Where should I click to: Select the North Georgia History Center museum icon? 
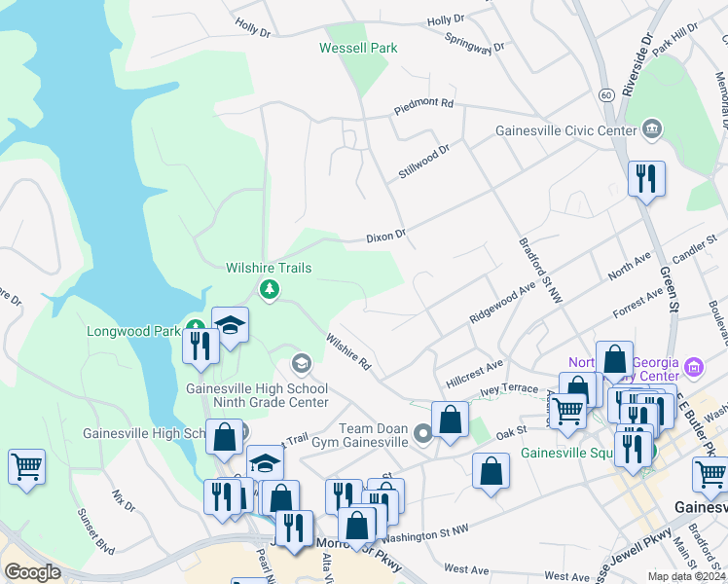pos(694,367)
